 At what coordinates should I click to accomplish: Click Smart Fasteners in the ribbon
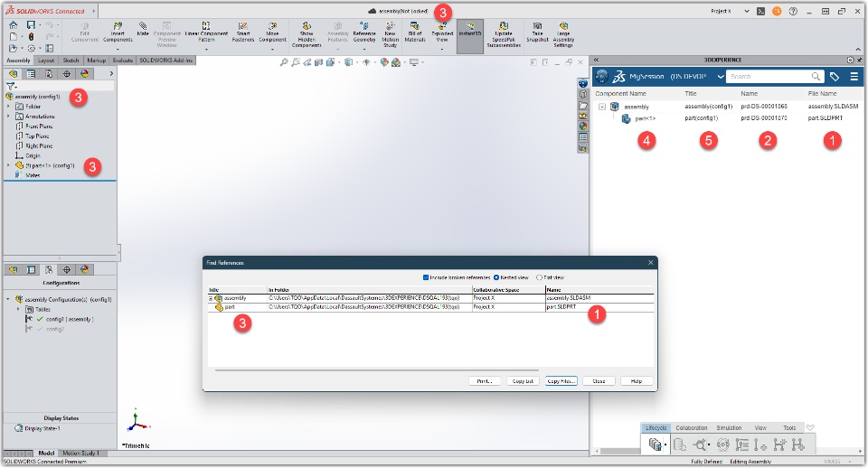tap(243, 33)
